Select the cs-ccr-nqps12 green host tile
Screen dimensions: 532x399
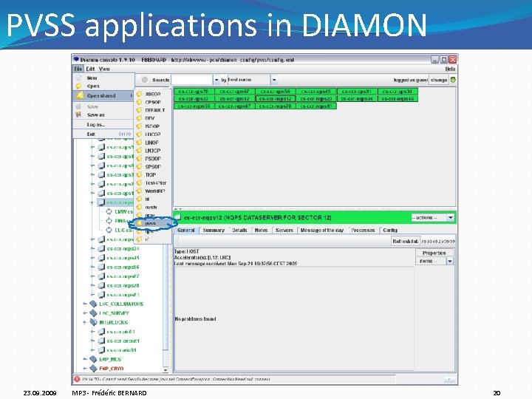(x=275, y=99)
